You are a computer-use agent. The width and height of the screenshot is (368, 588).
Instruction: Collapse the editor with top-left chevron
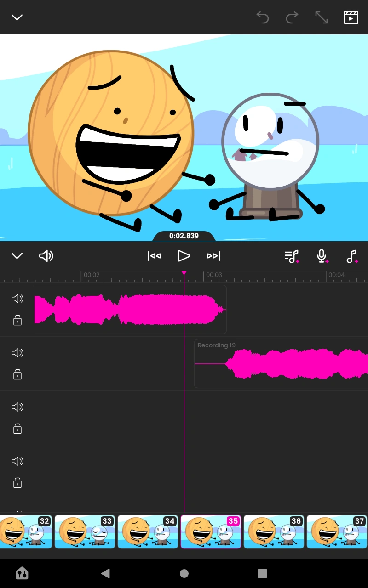coord(17,17)
